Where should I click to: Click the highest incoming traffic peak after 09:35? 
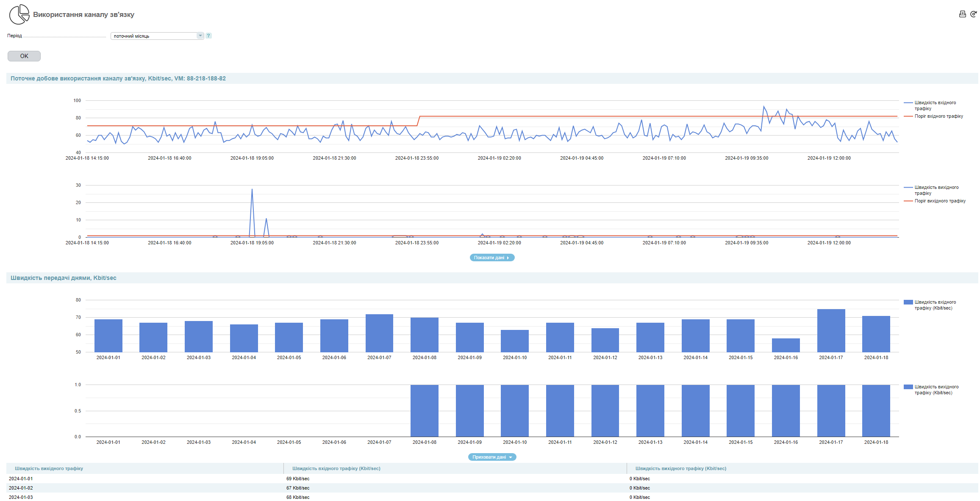pyautogui.click(x=764, y=107)
